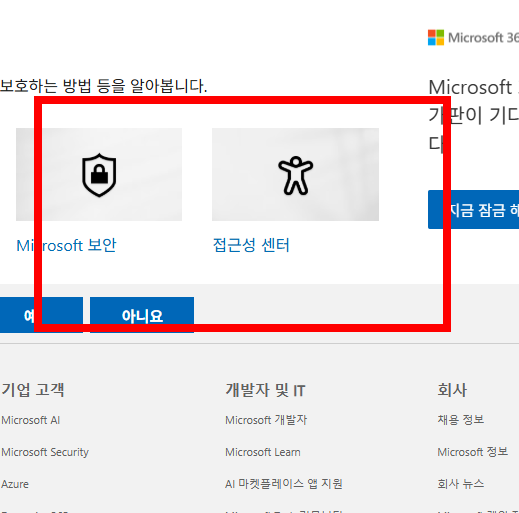The width and height of the screenshot is (519, 513).
Task: Answer 예 to the feedback question
Action: [41, 315]
